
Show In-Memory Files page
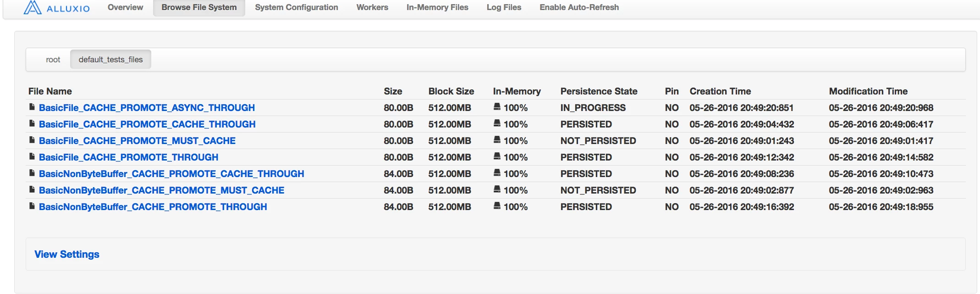coord(437,7)
